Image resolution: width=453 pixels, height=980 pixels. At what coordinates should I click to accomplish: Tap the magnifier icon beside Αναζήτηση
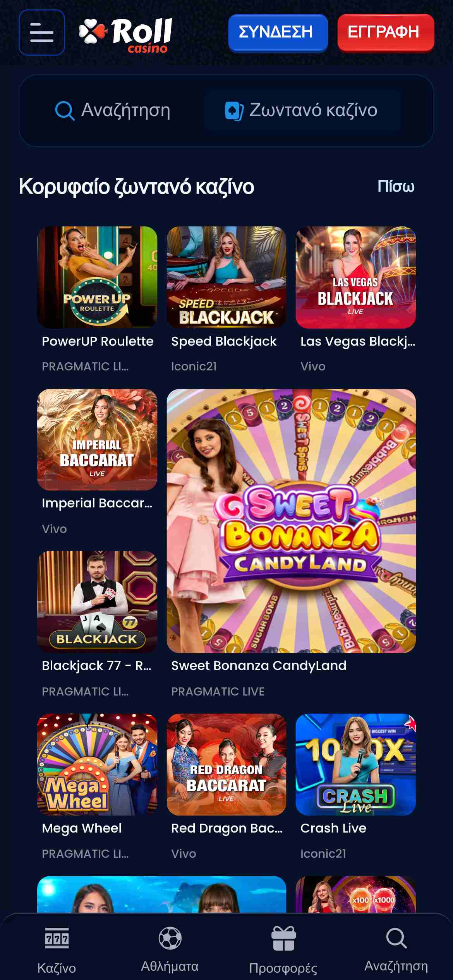(x=65, y=111)
